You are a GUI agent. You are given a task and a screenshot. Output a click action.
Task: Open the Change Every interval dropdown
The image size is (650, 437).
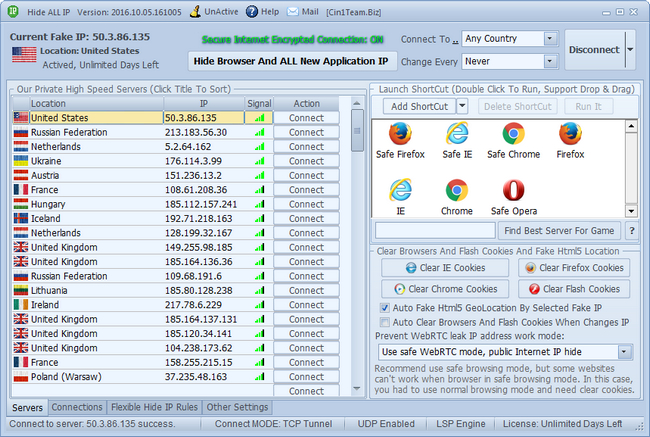[x=550, y=61]
